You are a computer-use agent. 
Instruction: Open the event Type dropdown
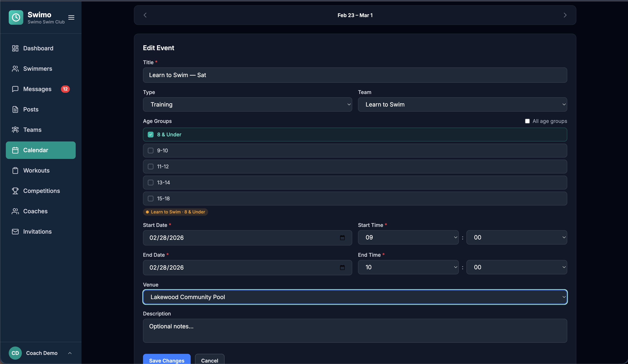[247, 104]
